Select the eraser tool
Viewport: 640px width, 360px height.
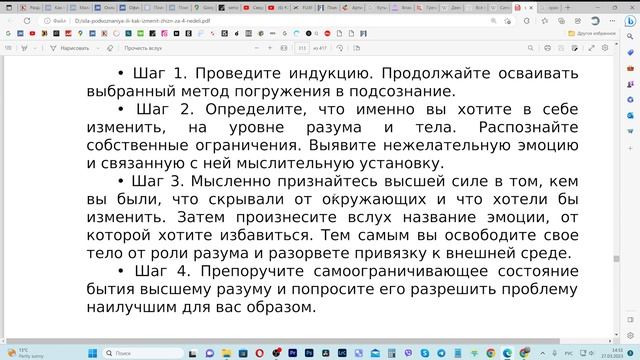pyautogui.click(x=110, y=48)
